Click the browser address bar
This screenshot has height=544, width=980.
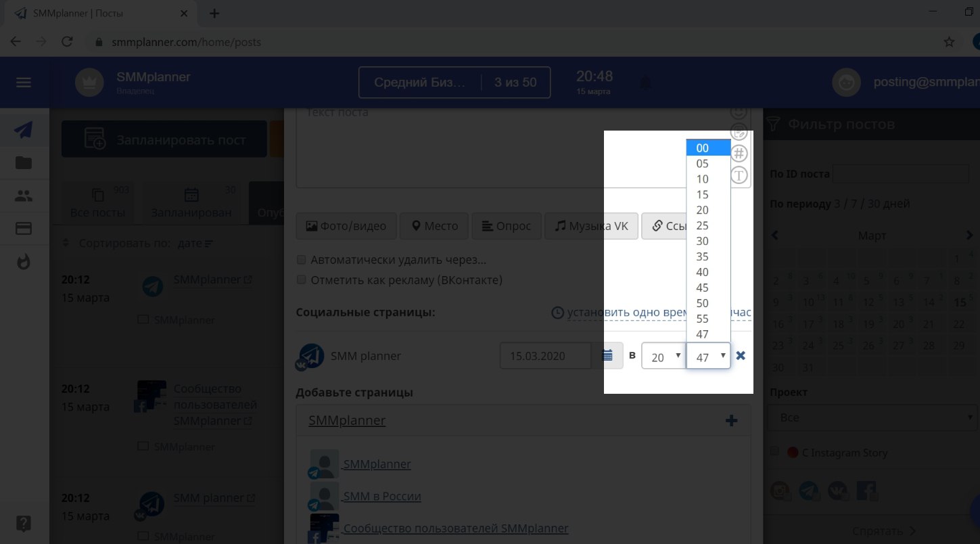point(514,42)
